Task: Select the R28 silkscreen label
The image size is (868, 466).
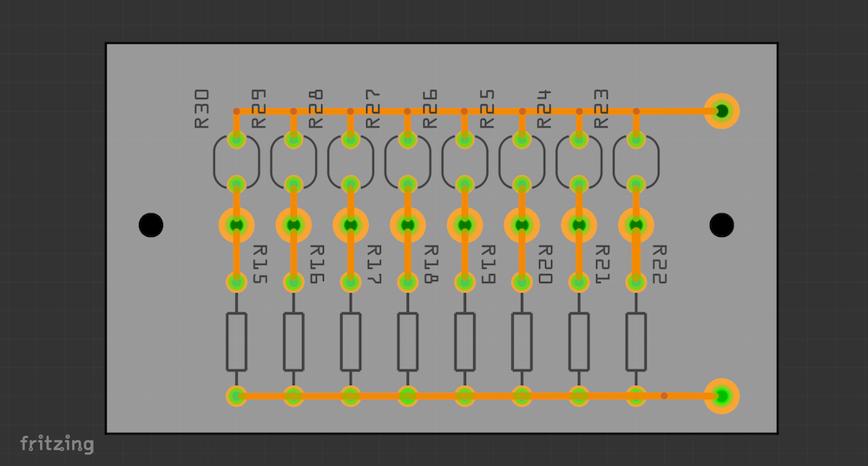Action: click(316, 109)
